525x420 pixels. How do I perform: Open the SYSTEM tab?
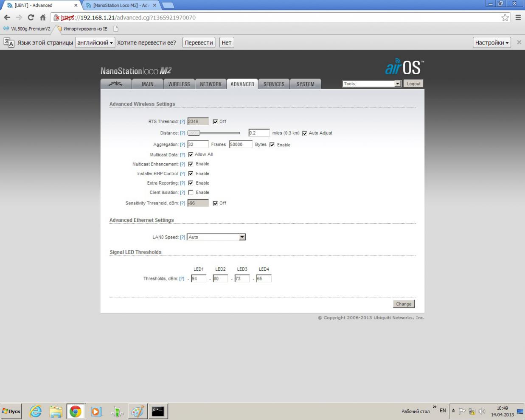306,84
